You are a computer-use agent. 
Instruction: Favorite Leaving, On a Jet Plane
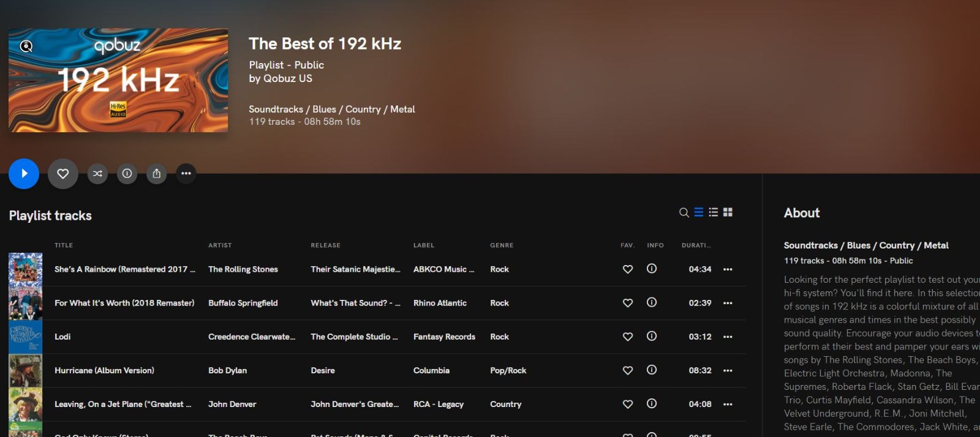coord(628,404)
